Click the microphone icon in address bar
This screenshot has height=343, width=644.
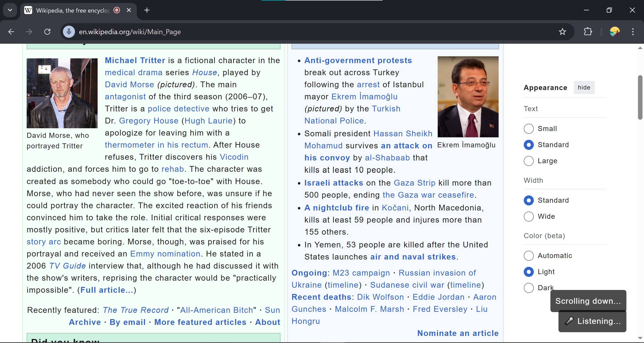point(69,32)
